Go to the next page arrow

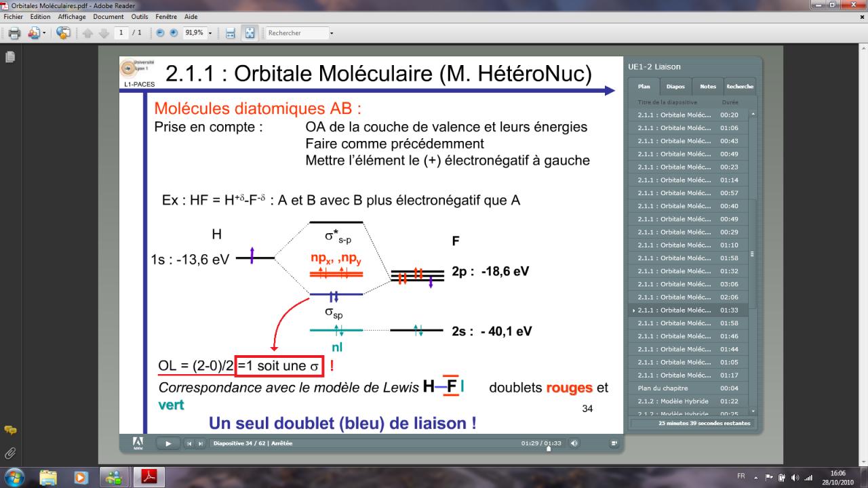click(103, 33)
